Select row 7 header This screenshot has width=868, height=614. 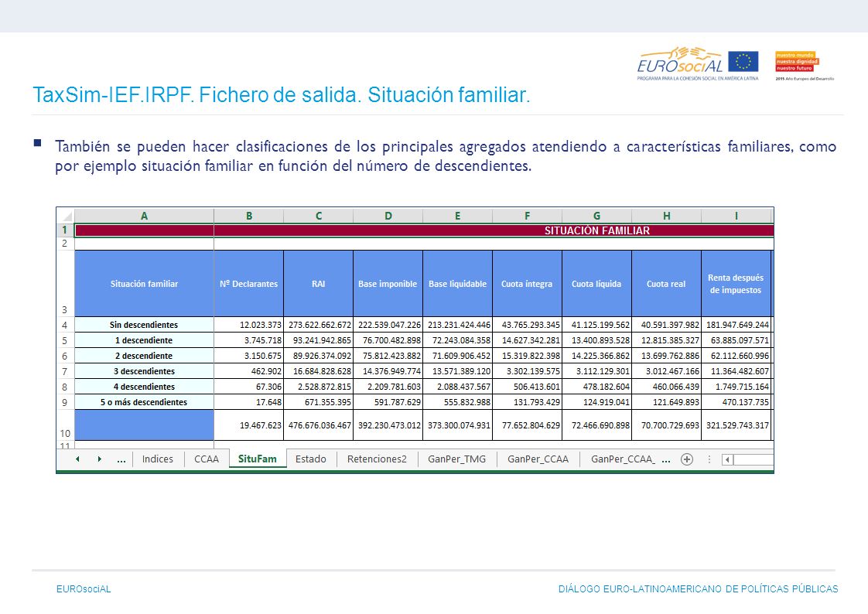65,371
